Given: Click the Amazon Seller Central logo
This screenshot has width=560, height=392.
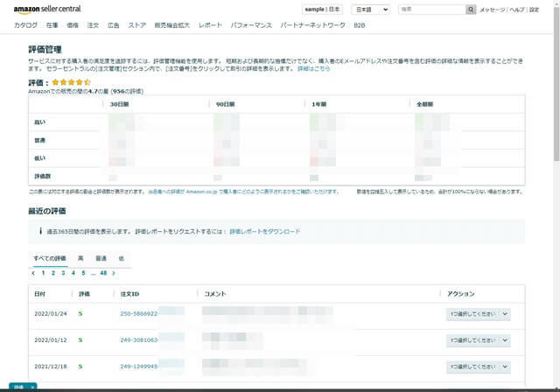Looking at the screenshot, I should tap(46, 10).
